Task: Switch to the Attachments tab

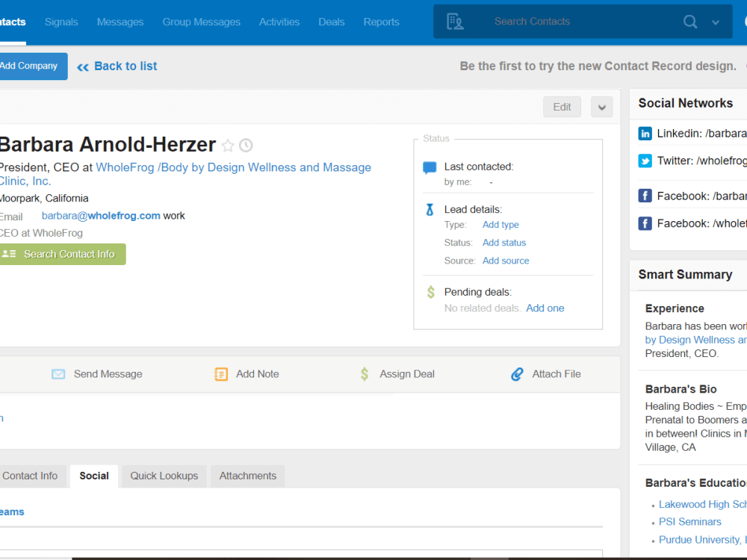Action: pos(248,476)
